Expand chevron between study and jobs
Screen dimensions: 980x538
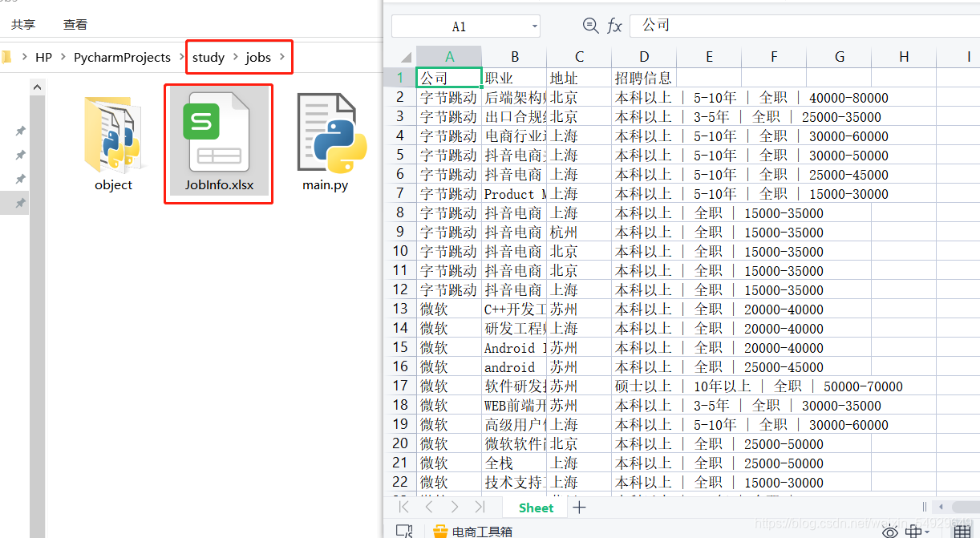[236, 58]
